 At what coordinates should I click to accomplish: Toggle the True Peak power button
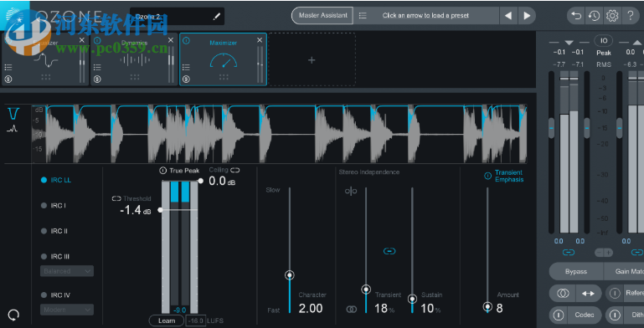click(x=163, y=171)
